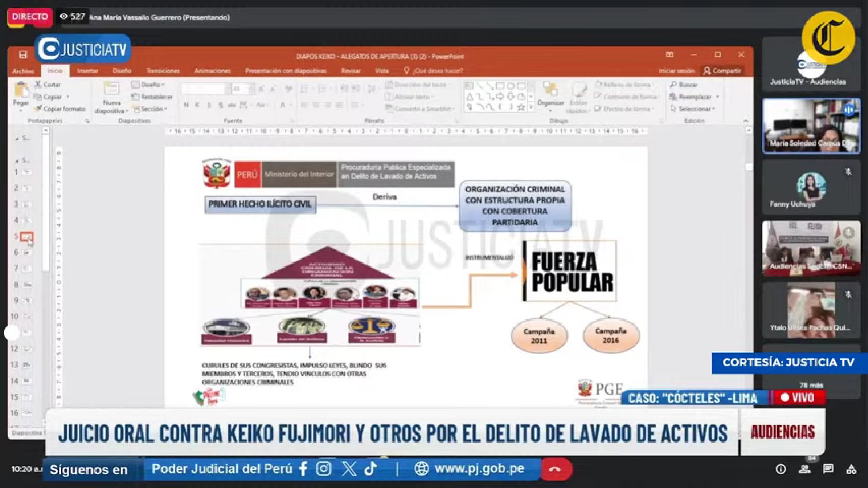Screen dimensions: 868x488
Task: Click Reemplazar in the Edición group
Action: (x=691, y=96)
